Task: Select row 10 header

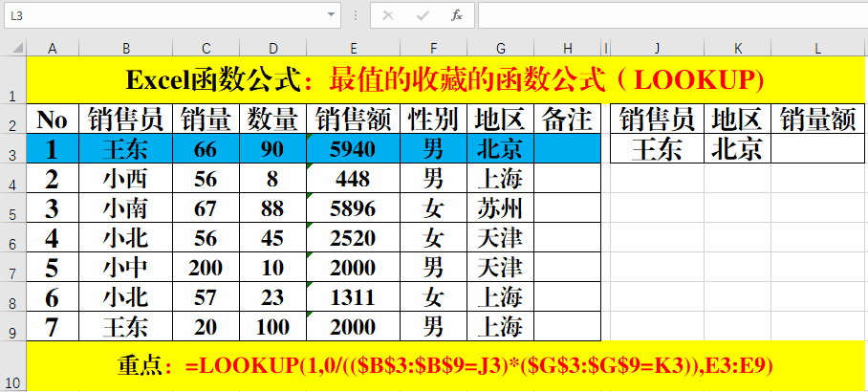Action: (x=13, y=365)
